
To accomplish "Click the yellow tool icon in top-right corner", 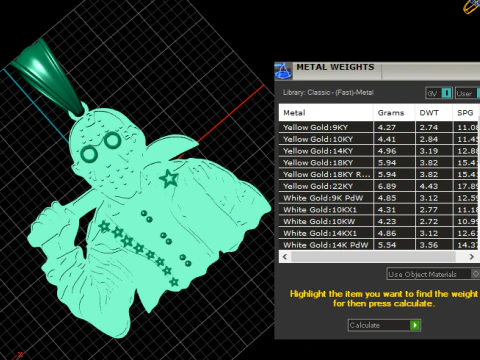I will point(472,6).
